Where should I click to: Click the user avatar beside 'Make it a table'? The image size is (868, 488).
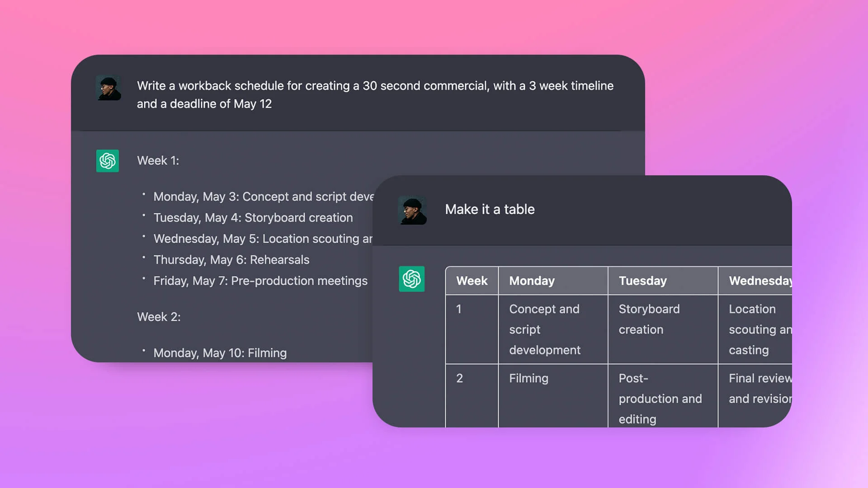coord(412,210)
